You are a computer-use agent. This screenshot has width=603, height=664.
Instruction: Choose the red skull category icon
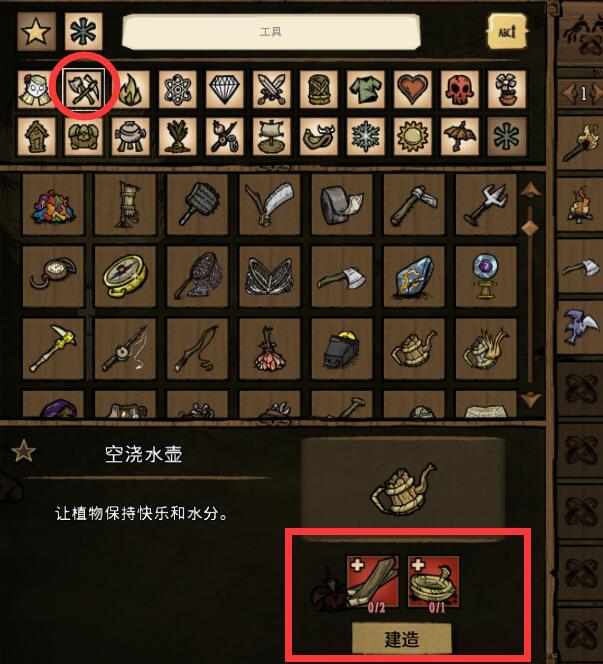click(459, 89)
